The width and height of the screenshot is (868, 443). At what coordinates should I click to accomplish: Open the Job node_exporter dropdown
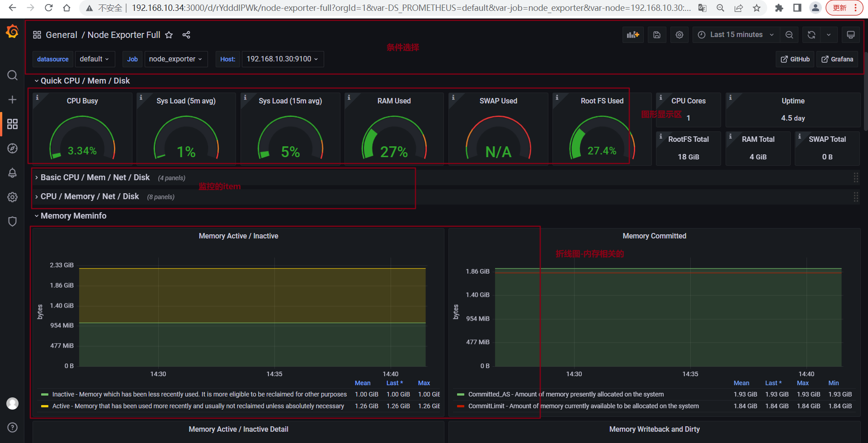tap(176, 59)
